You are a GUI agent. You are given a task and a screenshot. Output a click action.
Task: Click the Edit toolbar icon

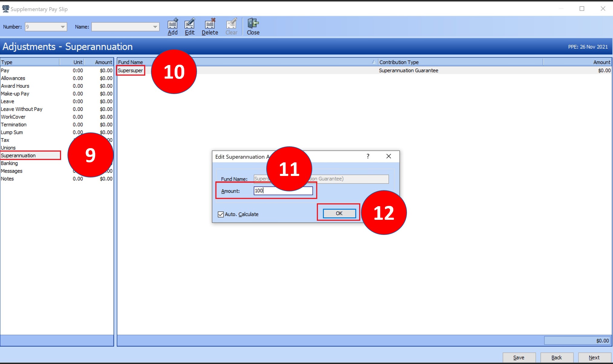tap(190, 27)
